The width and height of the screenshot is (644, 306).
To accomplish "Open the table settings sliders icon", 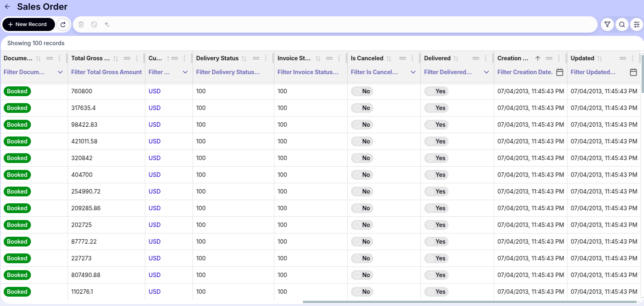I will click(x=637, y=24).
